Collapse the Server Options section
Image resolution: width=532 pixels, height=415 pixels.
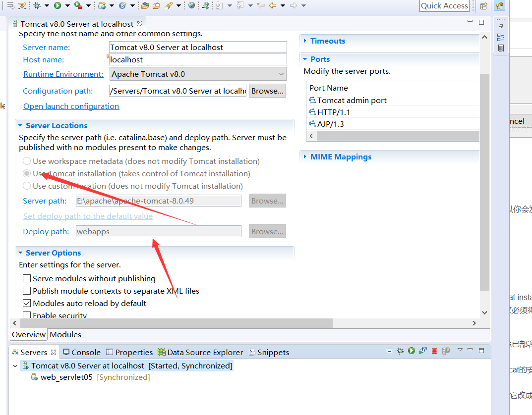(x=20, y=253)
